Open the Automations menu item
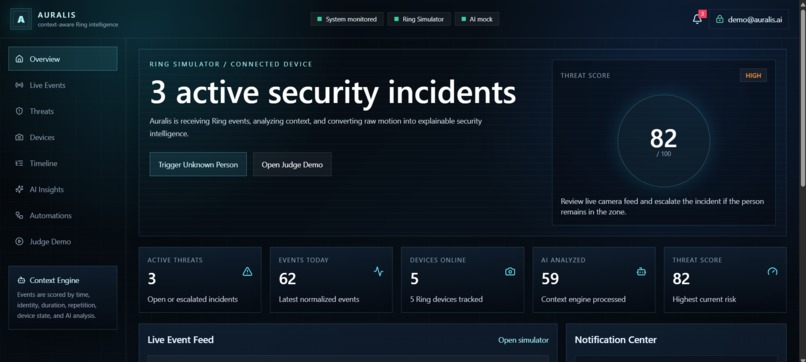 tap(63, 215)
